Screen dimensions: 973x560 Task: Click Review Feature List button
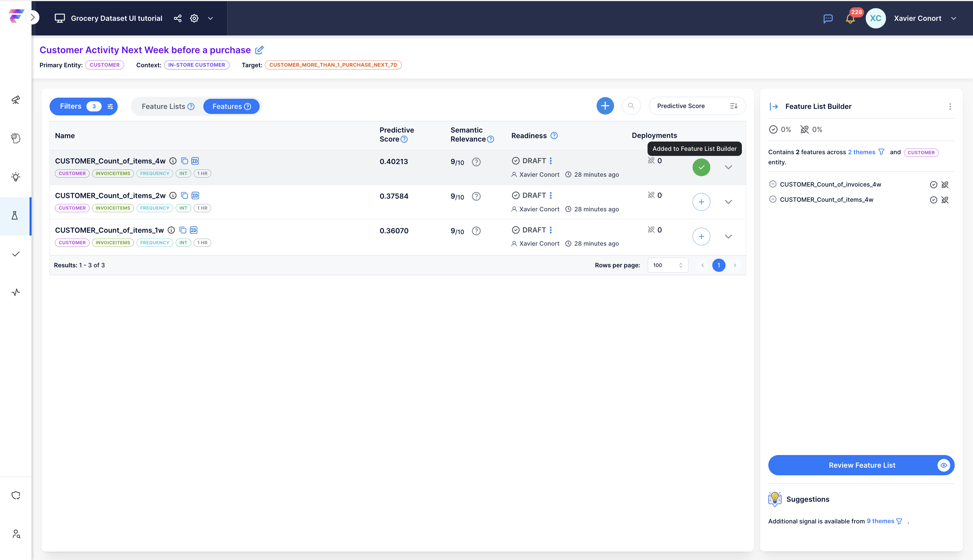[862, 465]
